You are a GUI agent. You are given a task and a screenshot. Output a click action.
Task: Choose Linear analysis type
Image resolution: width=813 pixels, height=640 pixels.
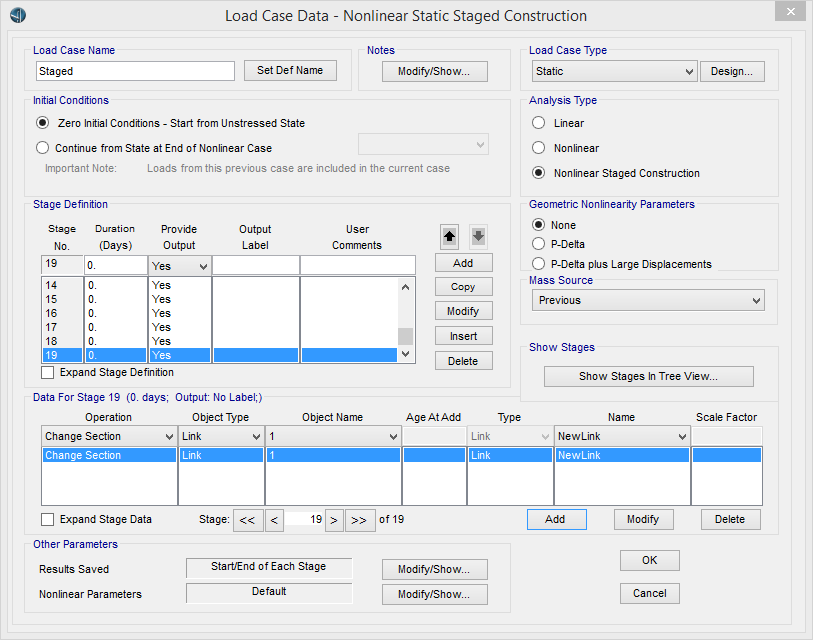pos(539,123)
